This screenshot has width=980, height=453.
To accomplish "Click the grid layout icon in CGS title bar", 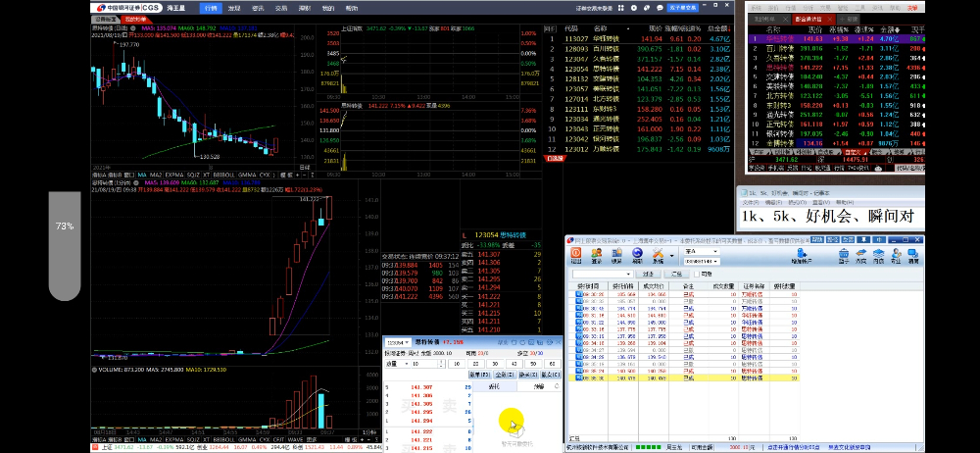I will tap(620, 8).
